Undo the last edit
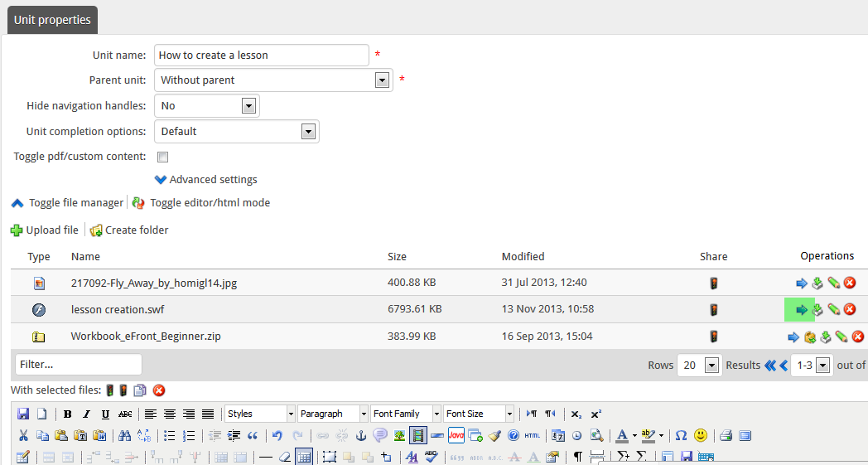 tap(278, 436)
